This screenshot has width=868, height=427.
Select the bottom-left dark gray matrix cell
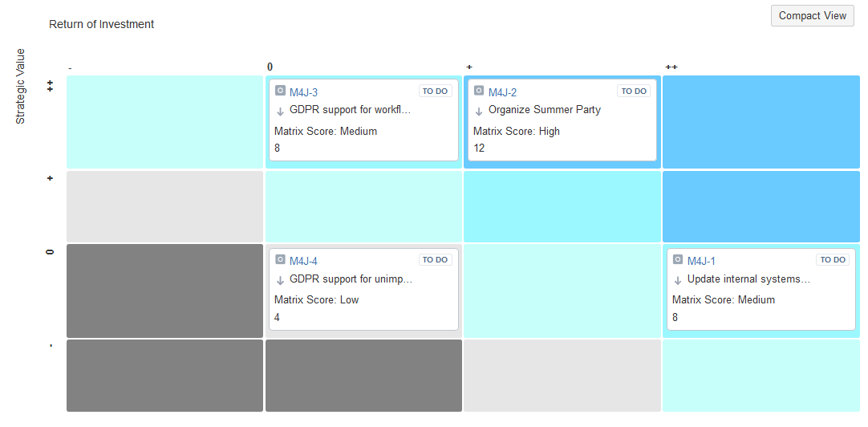click(164, 376)
